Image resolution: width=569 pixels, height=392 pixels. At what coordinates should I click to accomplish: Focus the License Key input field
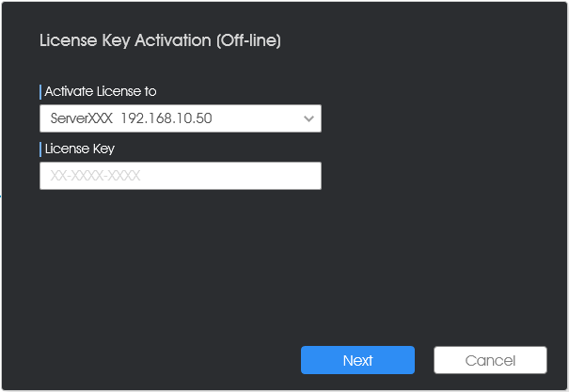coord(181,176)
